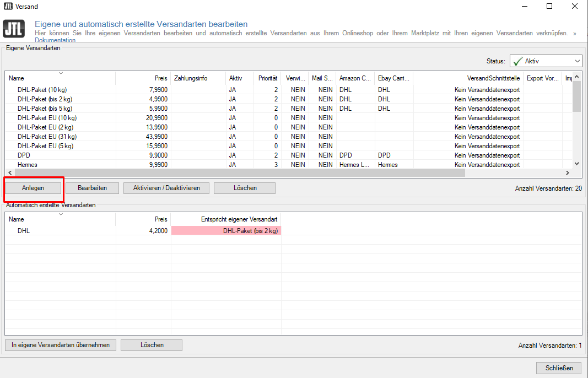Click In eigene Versandarten übernehmen button

[61, 345]
